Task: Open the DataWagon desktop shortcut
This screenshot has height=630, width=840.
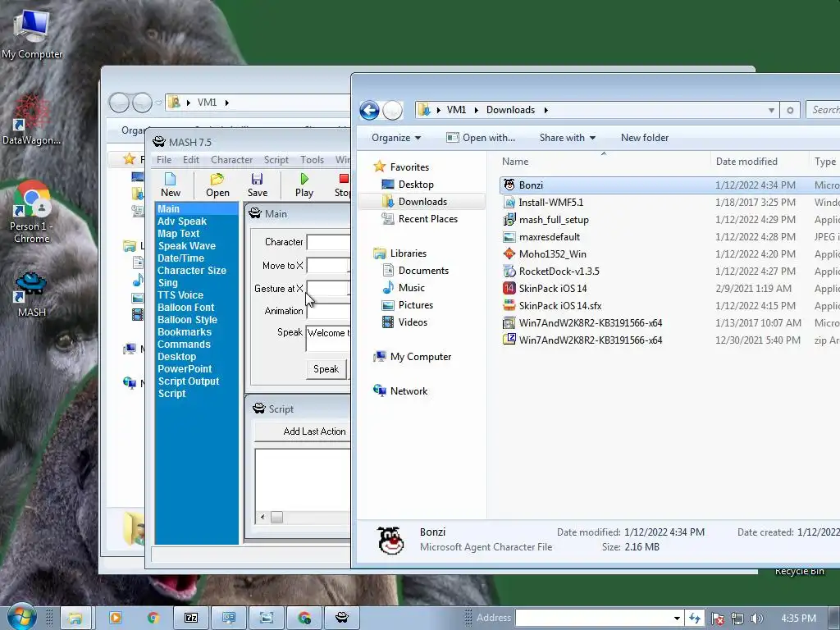Action: [x=31, y=121]
